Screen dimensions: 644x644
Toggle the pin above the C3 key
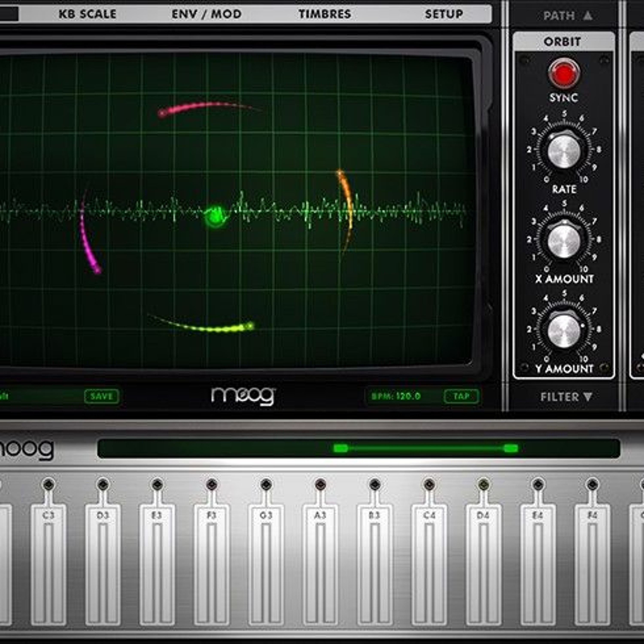48,484
